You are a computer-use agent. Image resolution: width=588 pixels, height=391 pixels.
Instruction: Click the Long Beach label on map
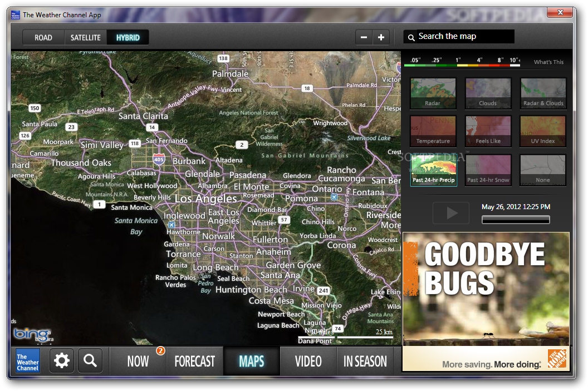tap(215, 268)
